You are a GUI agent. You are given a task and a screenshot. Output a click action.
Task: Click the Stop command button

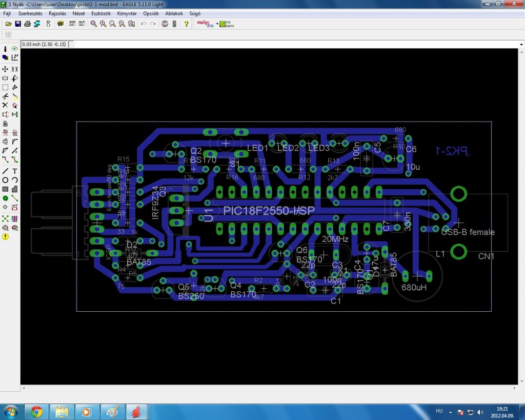click(165, 24)
